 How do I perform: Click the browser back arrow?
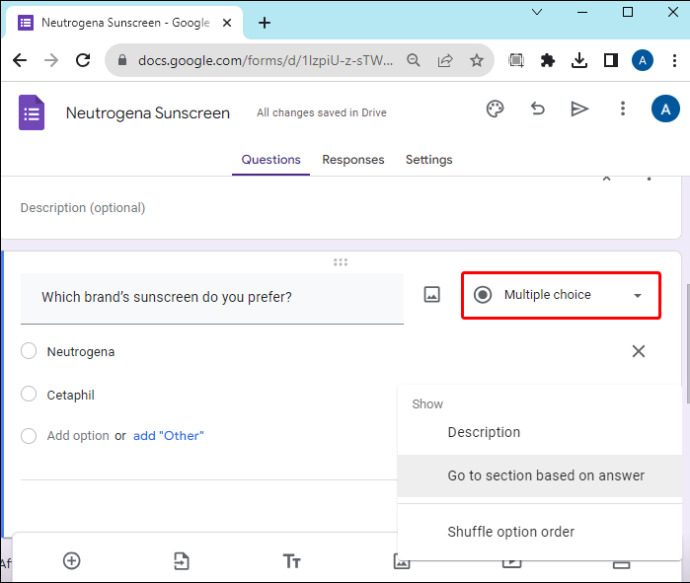pos(20,60)
